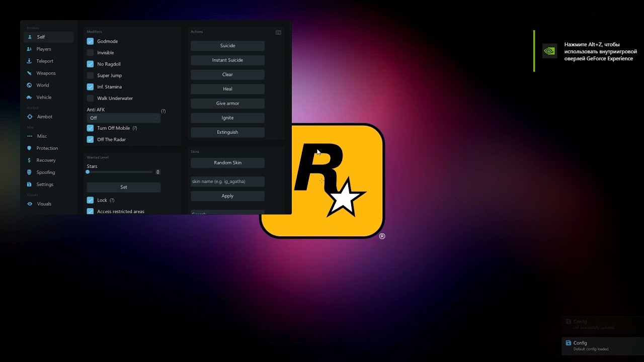644x362 pixels.
Task: Click the Extinguish button
Action: tap(227, 132)
